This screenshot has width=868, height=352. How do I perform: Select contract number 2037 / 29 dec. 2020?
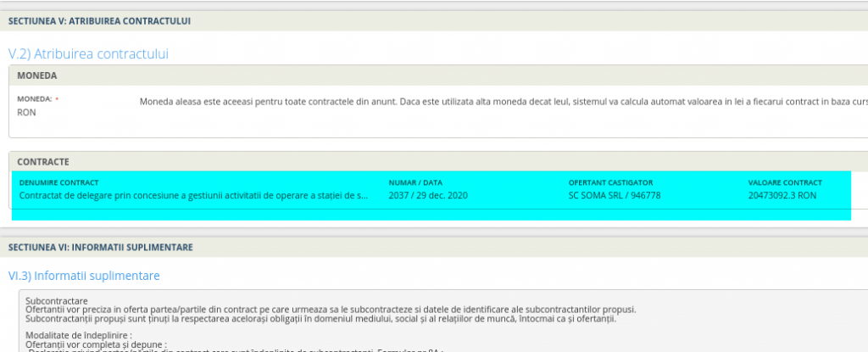[428, 195]
